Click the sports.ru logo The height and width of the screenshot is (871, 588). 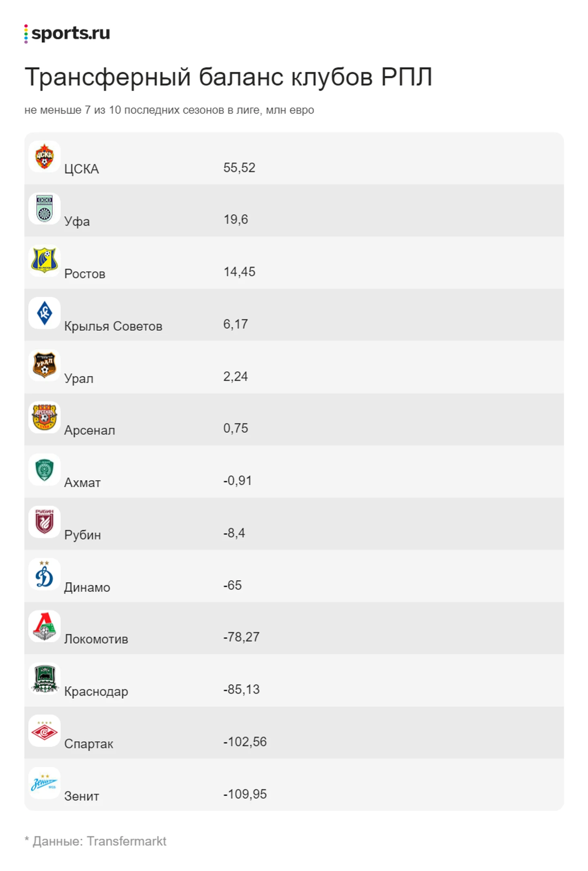click(x=67, y=33)
